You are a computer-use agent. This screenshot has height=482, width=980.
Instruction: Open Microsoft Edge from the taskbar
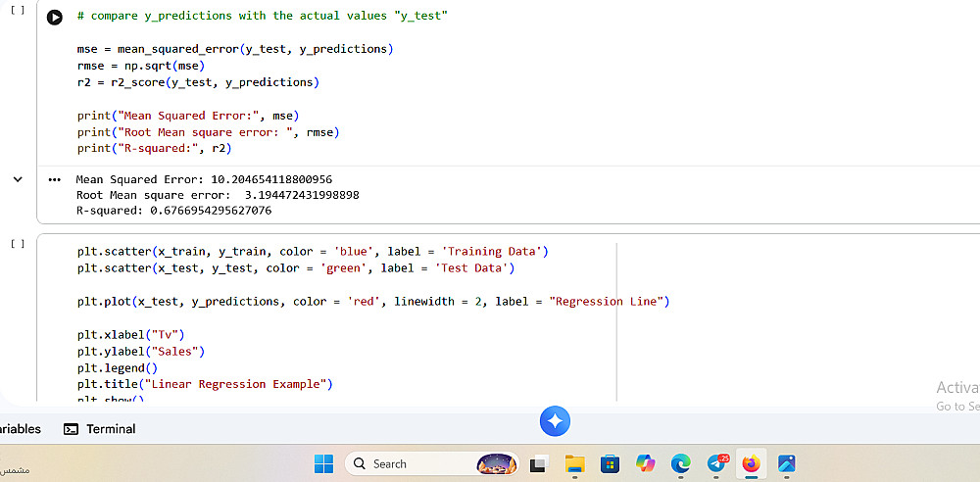coord(680,463)
